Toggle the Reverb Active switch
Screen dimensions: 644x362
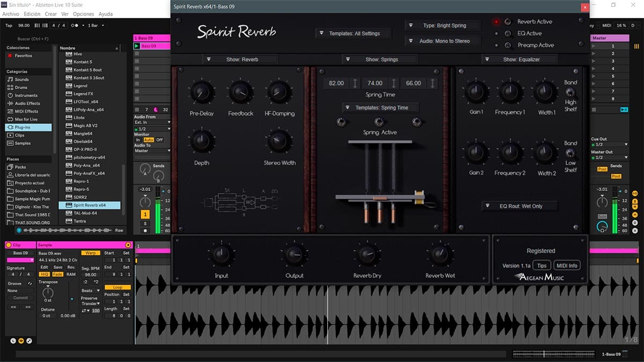point(508,22)
